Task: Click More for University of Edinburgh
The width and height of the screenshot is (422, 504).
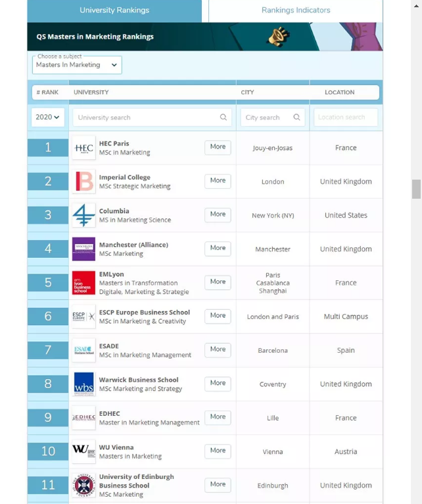Action: 218,485
